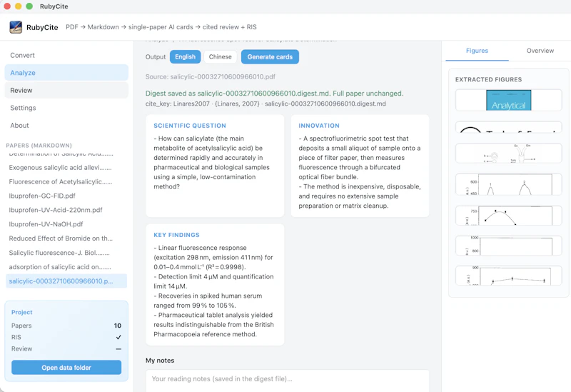Click the Project panel title
The image size is (571, 392).
point(22,312)
